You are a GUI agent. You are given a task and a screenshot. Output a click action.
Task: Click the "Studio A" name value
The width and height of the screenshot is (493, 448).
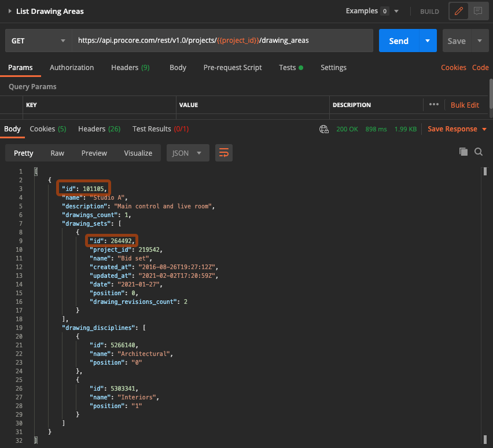pyautogui.click(x=107, y=197)
